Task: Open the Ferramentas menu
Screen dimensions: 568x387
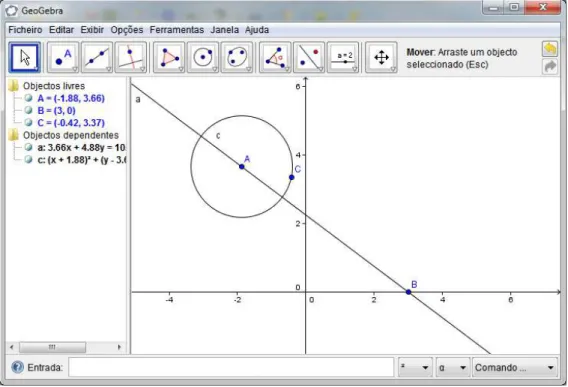Action: click(177, 30)
